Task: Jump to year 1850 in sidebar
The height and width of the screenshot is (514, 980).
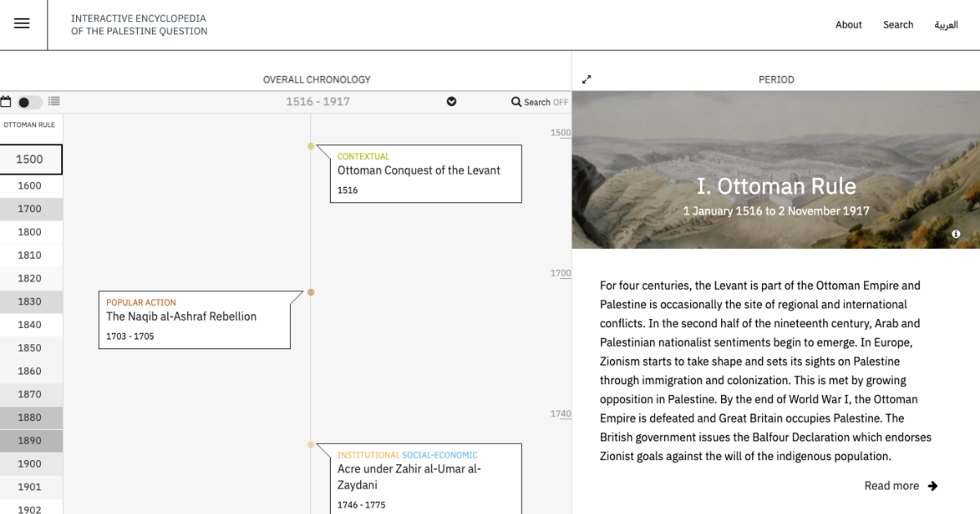Action: pos(31,348)
